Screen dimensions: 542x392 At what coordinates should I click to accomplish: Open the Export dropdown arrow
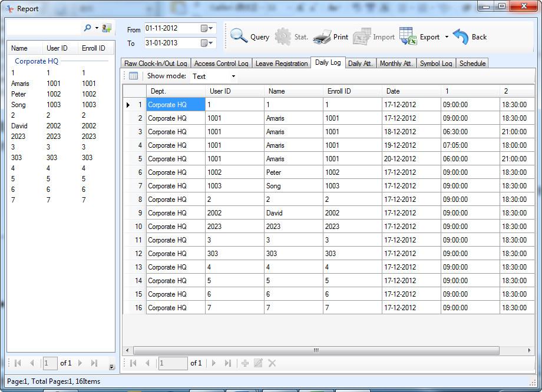[x=447, y=37]
